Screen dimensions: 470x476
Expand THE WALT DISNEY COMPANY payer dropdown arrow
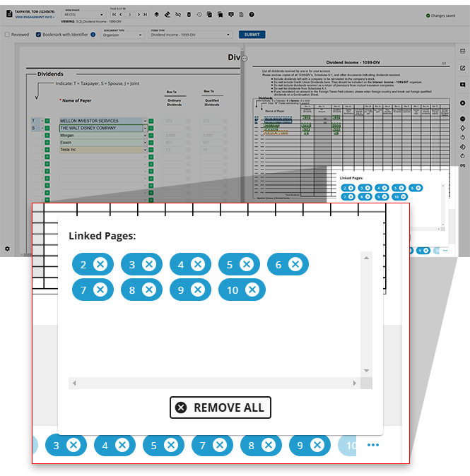[145, 128]
